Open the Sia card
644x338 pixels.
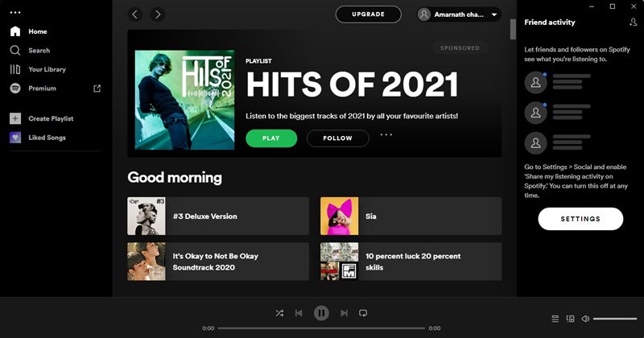[411, 216]
